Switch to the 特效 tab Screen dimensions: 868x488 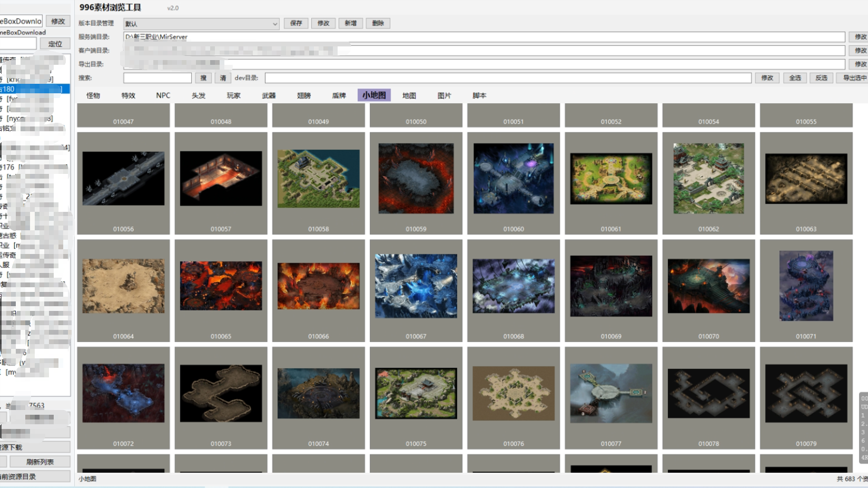point(129,95)
